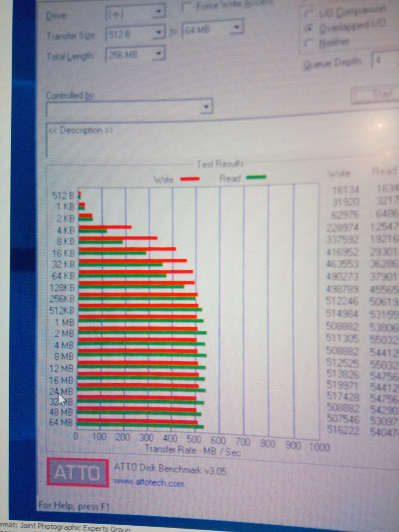Expand the Total Length 256 MB dropdown
This screenshot has height=532, width=399.
(x=158, y=54)
